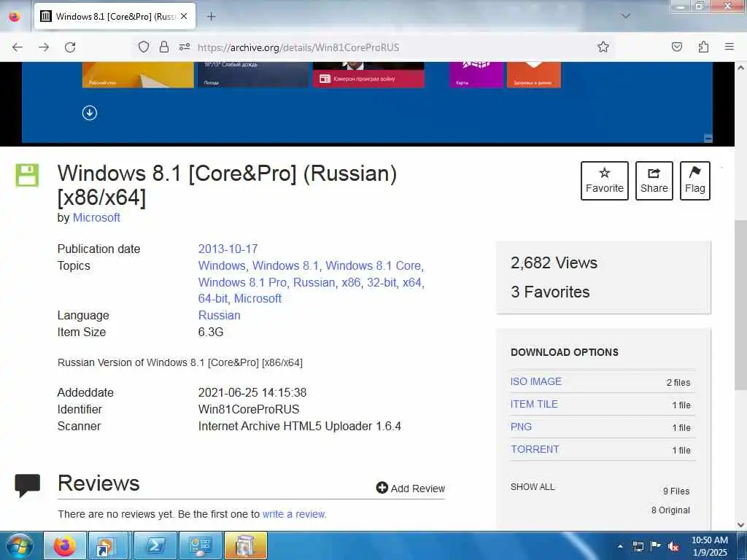This screenshot has width=747, height=560.
Task: Open the 64-bit topic link
Action: [213, 298]
